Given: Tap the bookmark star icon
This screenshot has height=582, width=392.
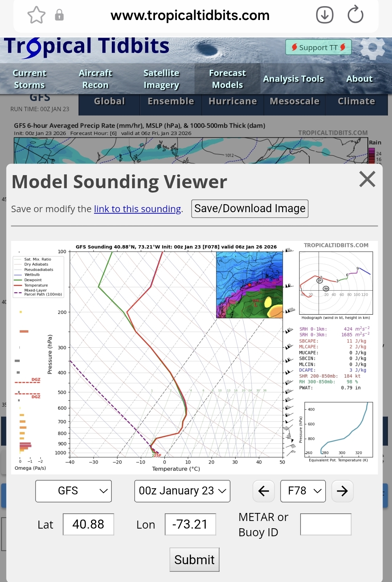Looking at the screenshot, I should point(36,15).
